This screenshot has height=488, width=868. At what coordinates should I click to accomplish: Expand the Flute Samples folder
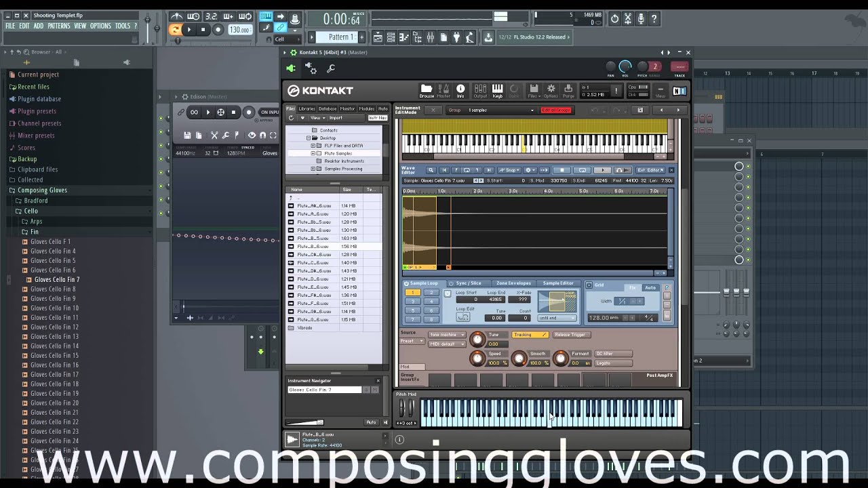313,153
